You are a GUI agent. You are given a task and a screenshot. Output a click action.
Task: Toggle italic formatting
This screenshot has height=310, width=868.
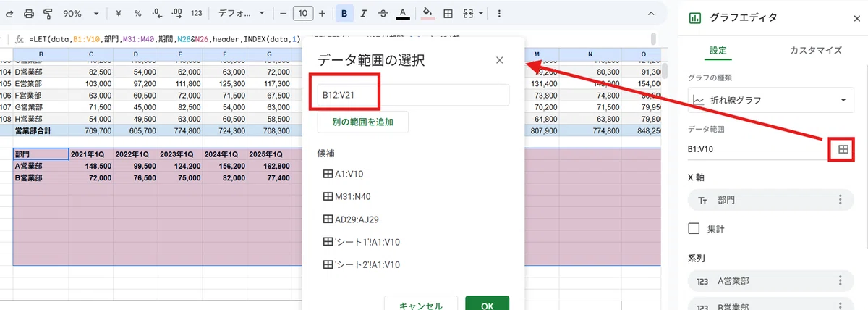364,13
